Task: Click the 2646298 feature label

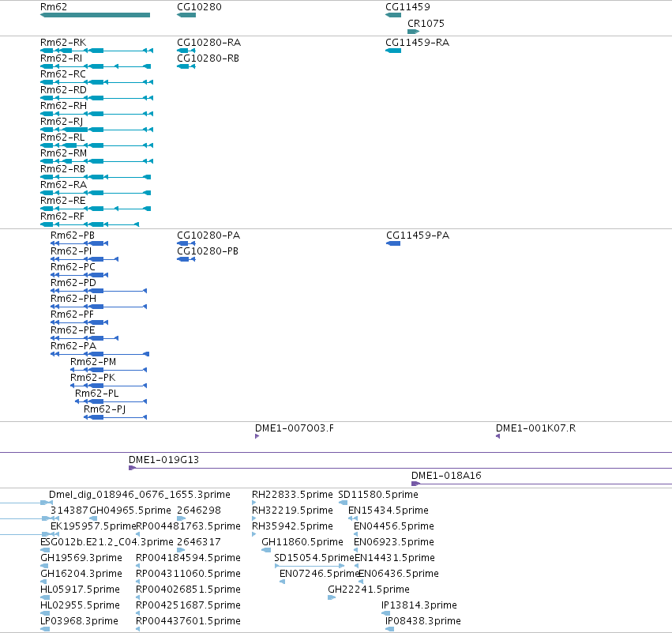Action: tap(199, 511)
